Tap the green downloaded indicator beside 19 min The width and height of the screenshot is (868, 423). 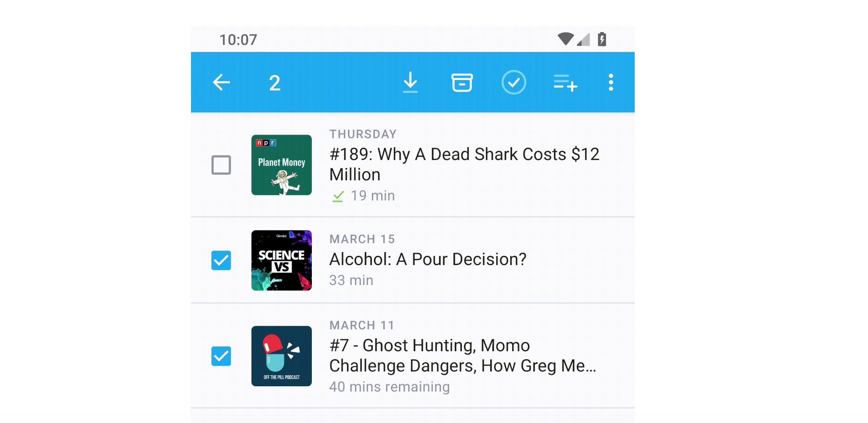click(338, 195)
